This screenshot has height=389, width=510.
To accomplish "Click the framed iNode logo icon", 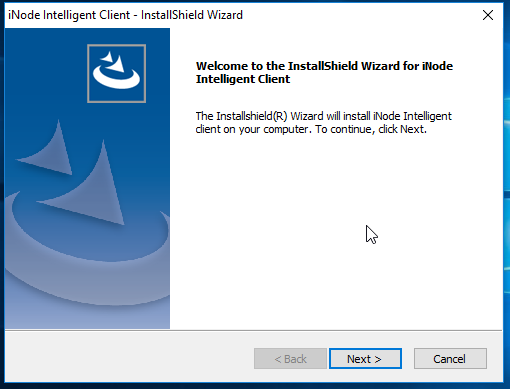I will [116, 73].
